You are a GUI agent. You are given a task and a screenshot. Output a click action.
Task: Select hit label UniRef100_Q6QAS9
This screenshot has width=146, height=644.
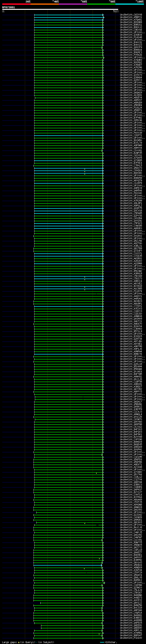[131, 93]
